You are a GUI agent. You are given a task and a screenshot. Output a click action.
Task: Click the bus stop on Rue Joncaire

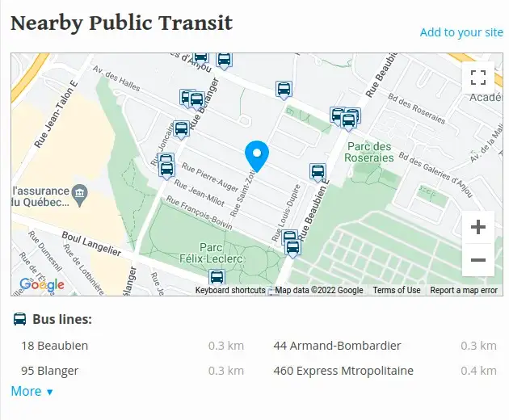[x=181, y=130]
